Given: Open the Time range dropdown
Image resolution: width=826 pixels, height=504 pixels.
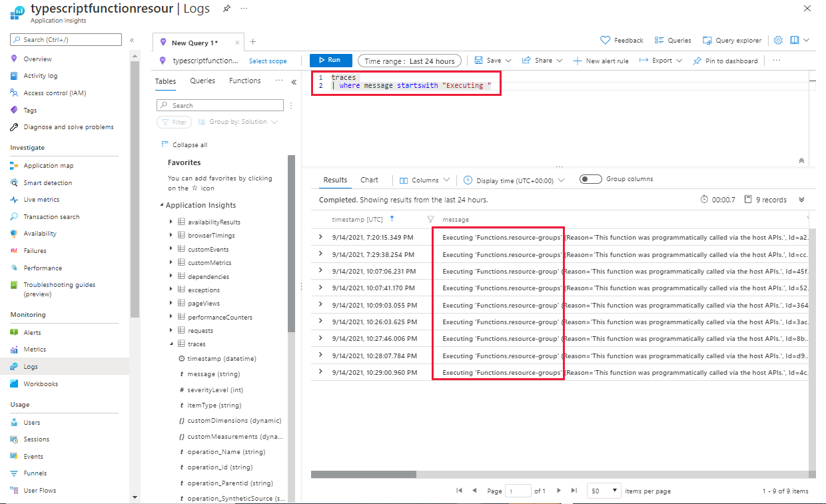Looking at the screenshot, I should tap(409, 60).
